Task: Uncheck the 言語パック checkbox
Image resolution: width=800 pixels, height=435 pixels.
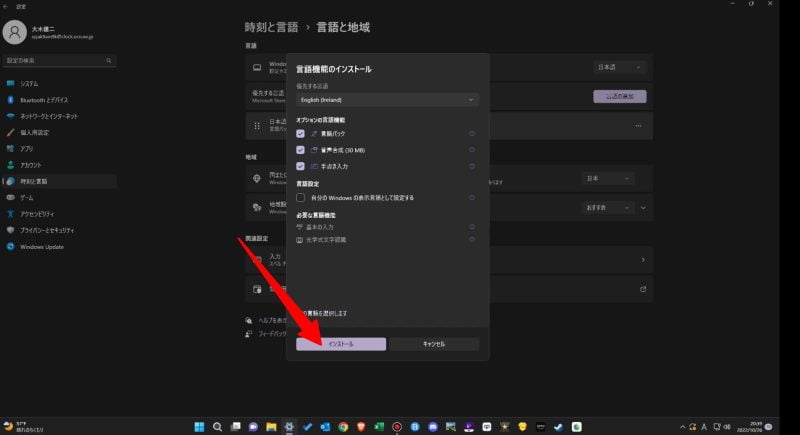Action: click(300, 133)
